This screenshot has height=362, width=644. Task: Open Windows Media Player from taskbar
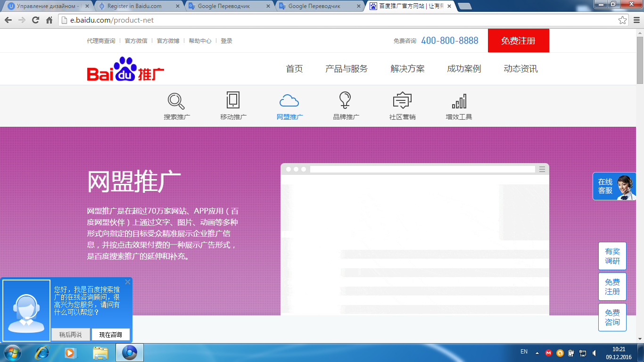(x=71, y=353)
